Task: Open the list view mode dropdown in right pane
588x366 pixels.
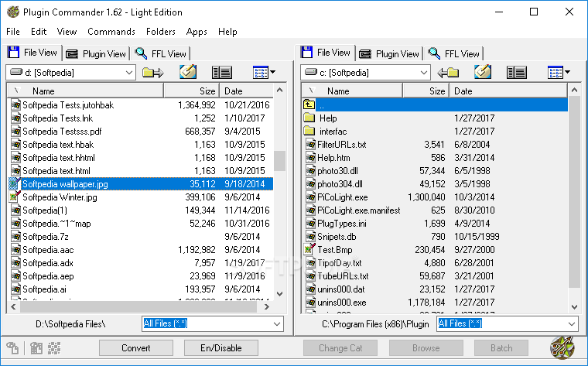Action: tap(559, 73)
